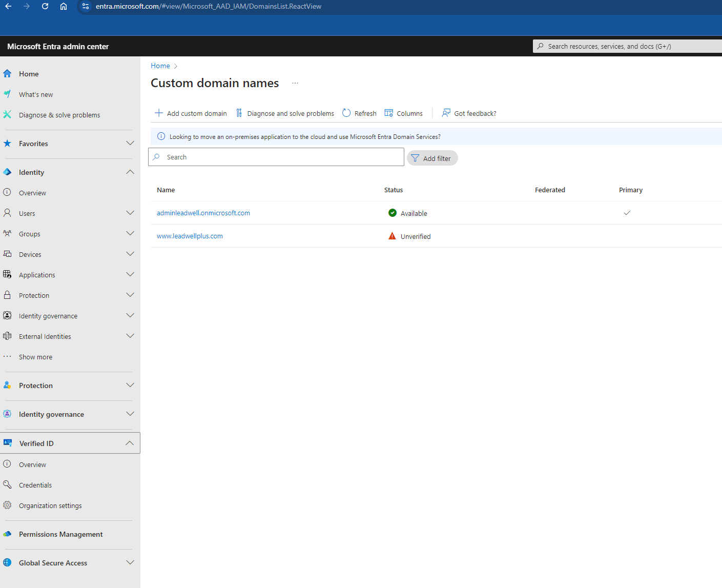Click the red Unverified warning icon
Viewport: 722px width, 588px height.
point(392,236)
